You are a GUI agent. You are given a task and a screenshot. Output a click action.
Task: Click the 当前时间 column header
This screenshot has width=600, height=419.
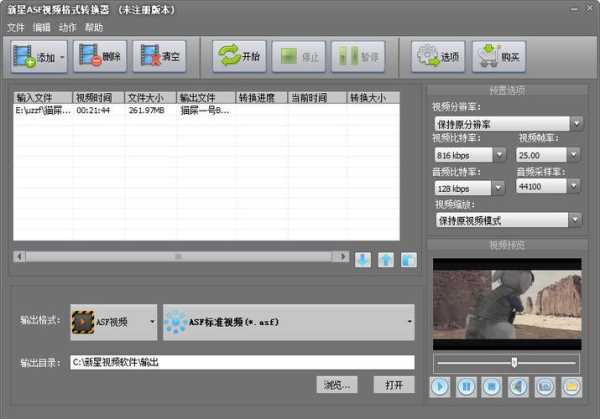[317, 98]
